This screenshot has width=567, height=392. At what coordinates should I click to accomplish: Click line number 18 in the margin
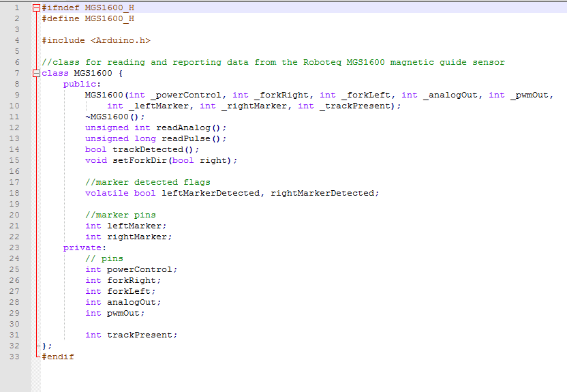coord(14,193)
